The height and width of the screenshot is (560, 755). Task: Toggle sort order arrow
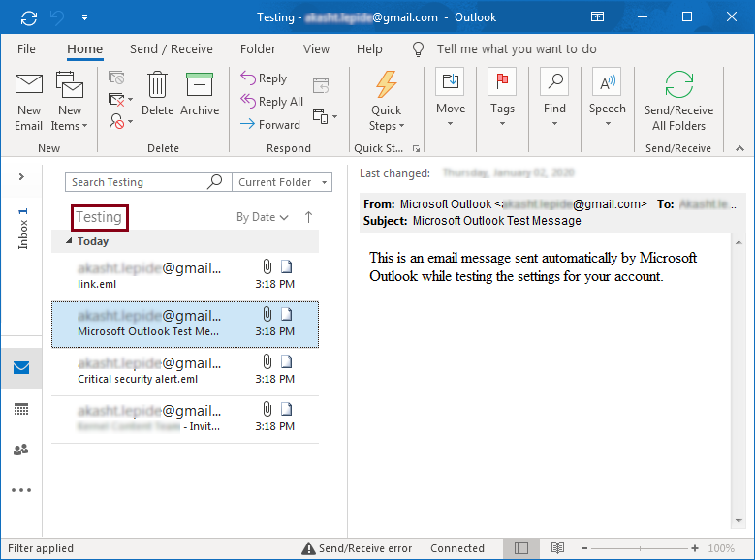click(308, 217)
